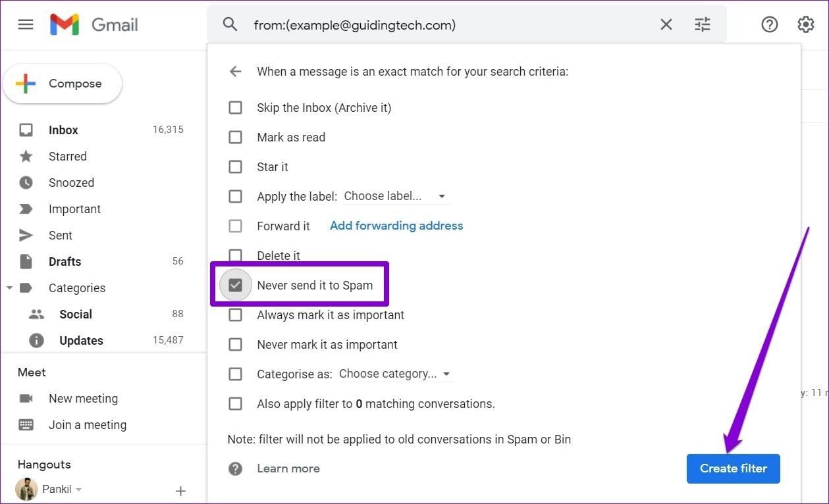The image size is (829, 504).
Task: Click the keyboard icon for joining
Action: (x=26, y=425)
